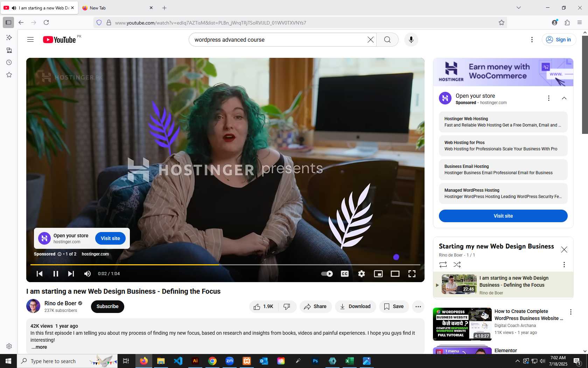
Task: Submit search with the magnifier icon
Action: click(387, 40)
